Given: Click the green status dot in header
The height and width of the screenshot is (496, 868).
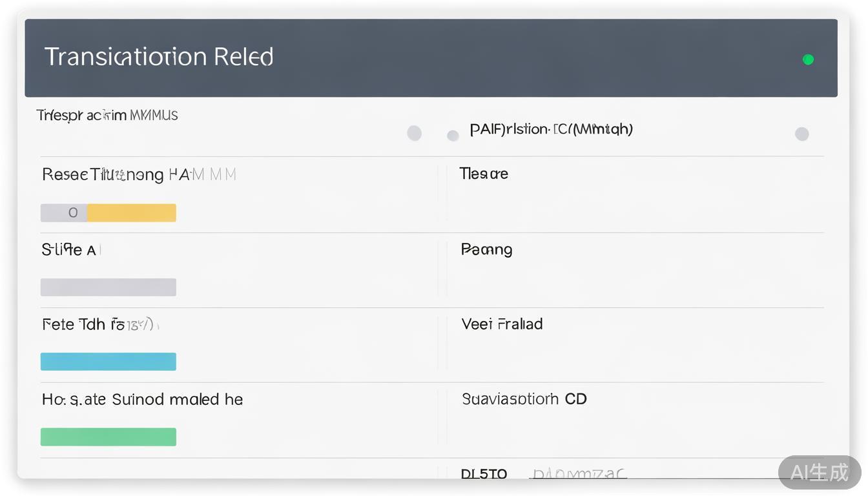Looking at the screenshot, I should click(808, 59).
